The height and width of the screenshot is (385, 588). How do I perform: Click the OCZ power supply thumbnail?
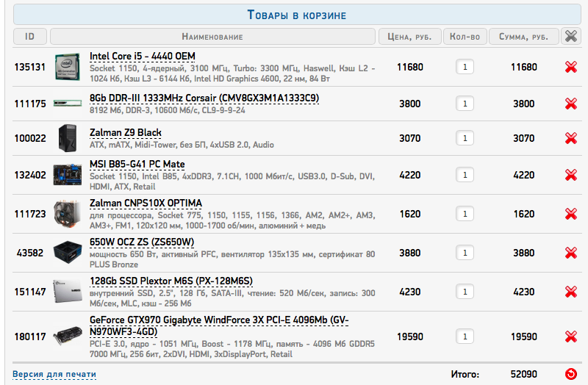click(x=68, y=252)
